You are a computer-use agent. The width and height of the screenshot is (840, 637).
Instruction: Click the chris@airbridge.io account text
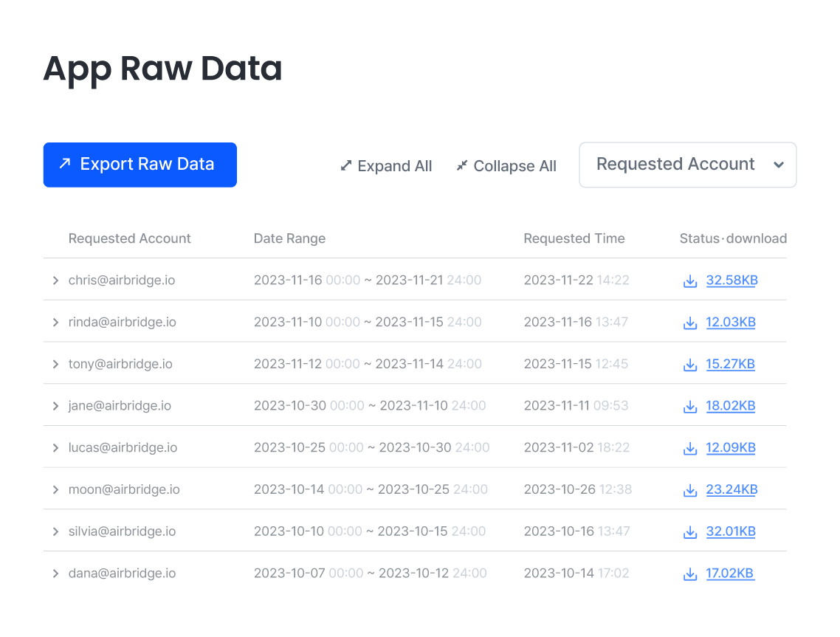[122, 280]
